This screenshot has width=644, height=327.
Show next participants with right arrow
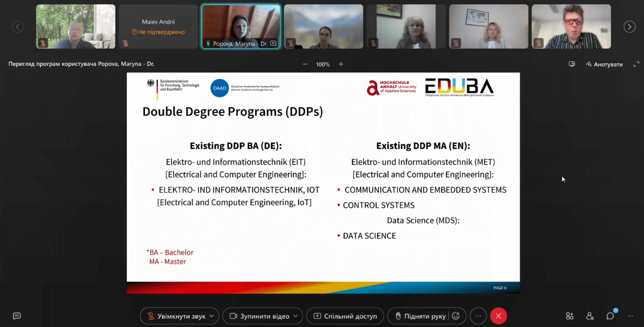[629, 27]
